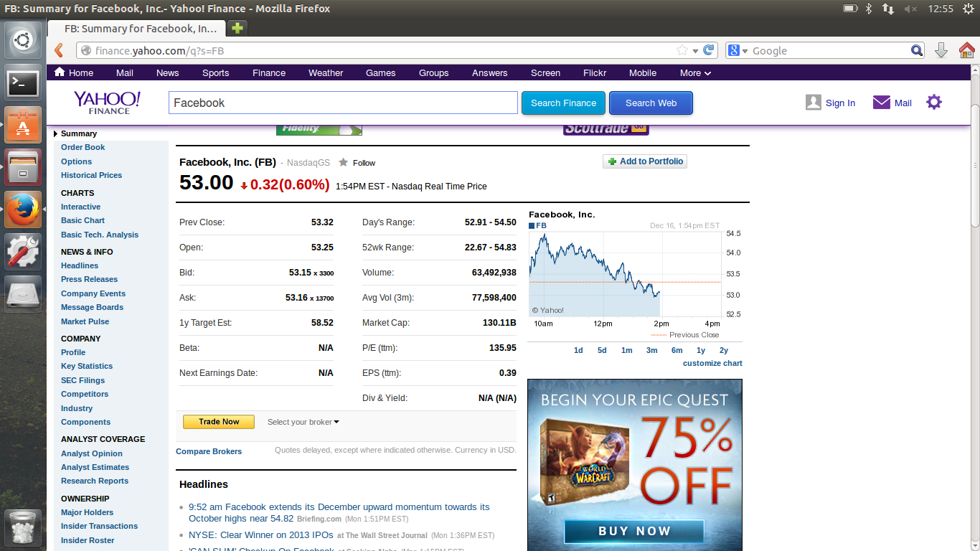Open the Interactive chart sidebar link
The height and width of the screenshot is (551, 980).
pyautogui.click(x=80, y=207)
